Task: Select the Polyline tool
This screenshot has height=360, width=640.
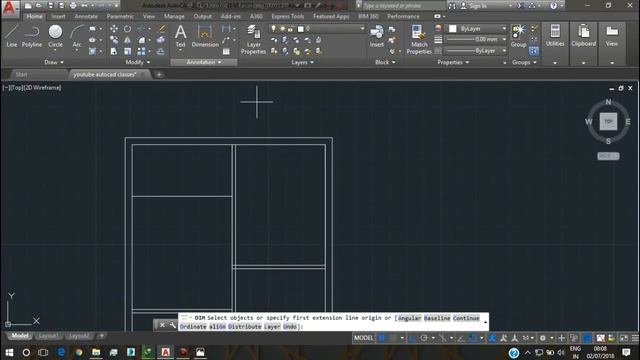Action: tap(32, 36)
